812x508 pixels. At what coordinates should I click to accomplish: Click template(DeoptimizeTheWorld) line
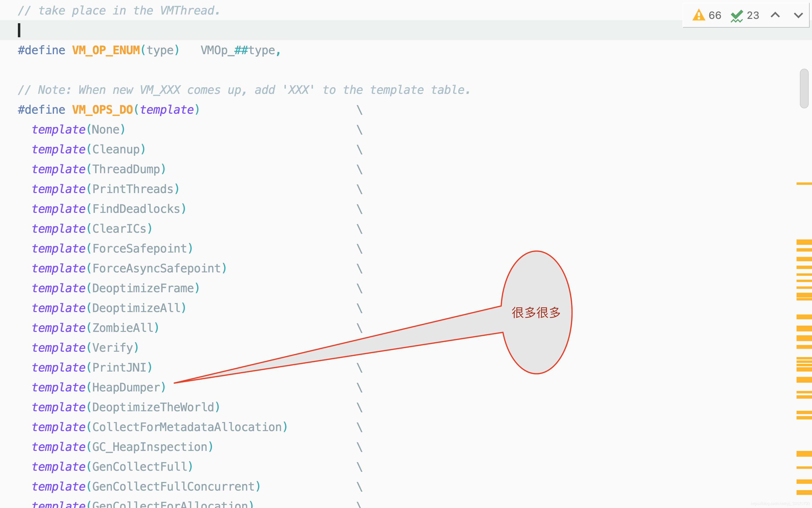point(126,407)
